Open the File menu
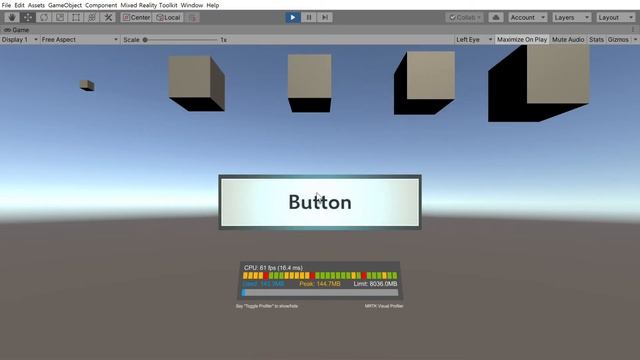This screenshot has width=640, height=360. (6, 5)
